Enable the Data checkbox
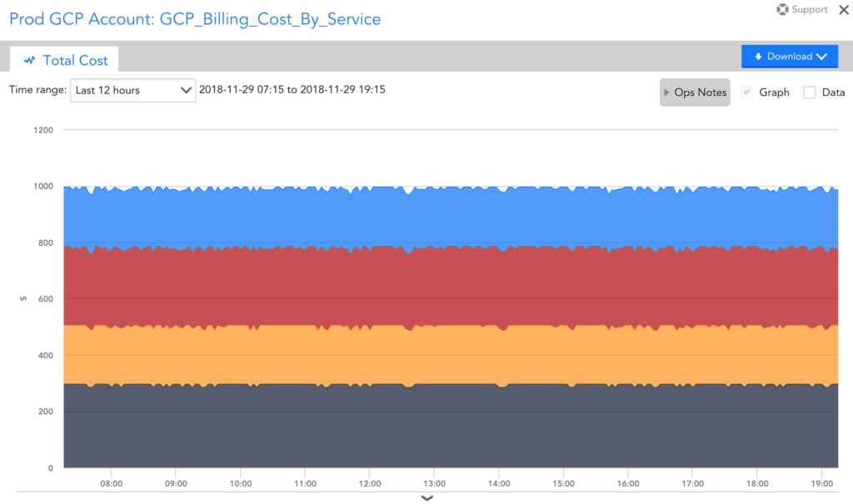 [x=809, y=92]
